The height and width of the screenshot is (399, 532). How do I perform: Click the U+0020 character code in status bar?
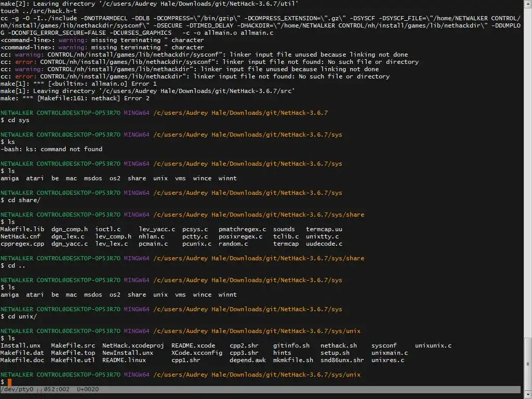coord(87,389)
